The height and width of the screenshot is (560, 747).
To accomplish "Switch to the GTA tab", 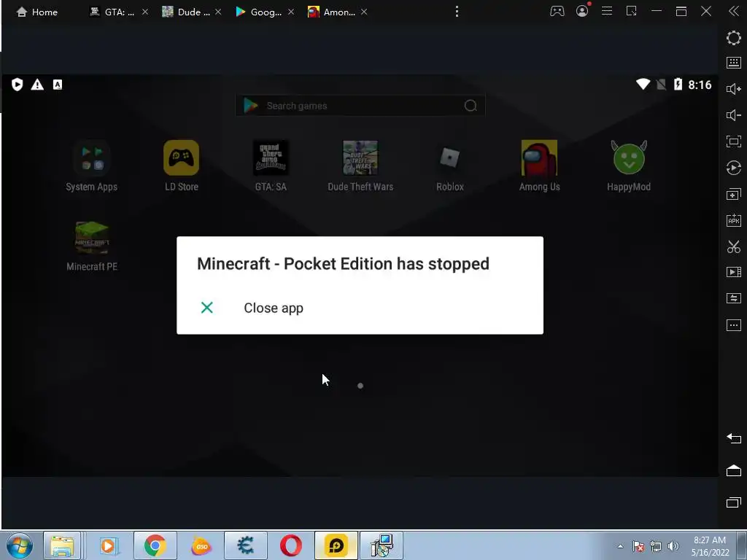I will coord(112,12).
